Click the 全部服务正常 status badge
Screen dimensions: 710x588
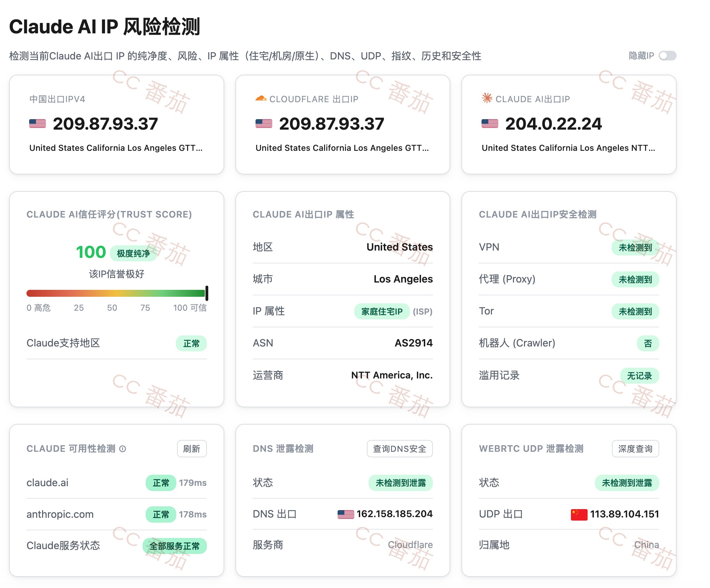175,546
